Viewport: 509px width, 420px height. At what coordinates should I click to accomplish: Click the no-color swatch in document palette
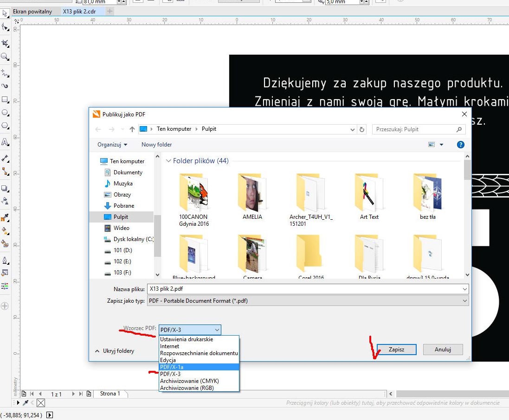click(x=41, y=403)
